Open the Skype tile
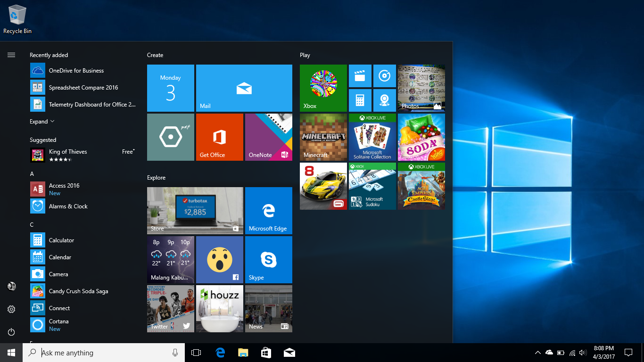Screen dimensions: 644x362 click(269, 260)
